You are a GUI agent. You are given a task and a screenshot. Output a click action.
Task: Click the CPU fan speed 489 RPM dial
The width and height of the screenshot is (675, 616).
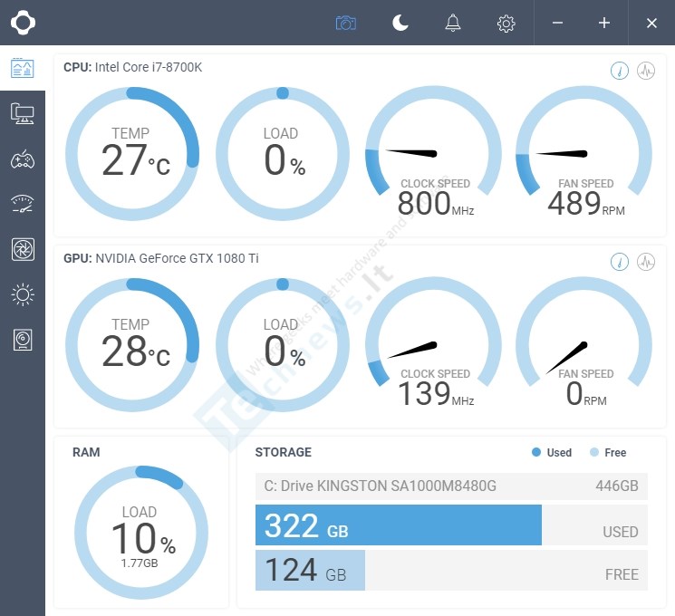tap(584, 151)
